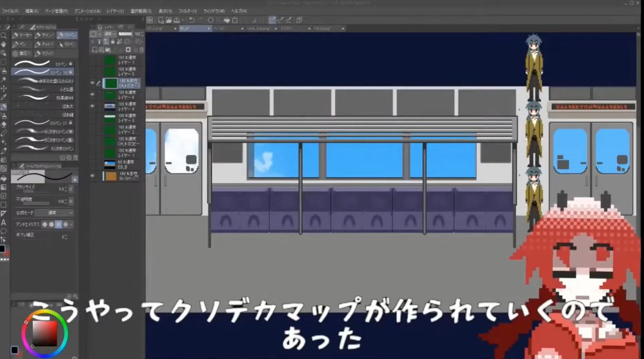This screenshot has height=359, width=644.
Task: Open the layer blending mode dropdown showing 通常
Action: 111,33
